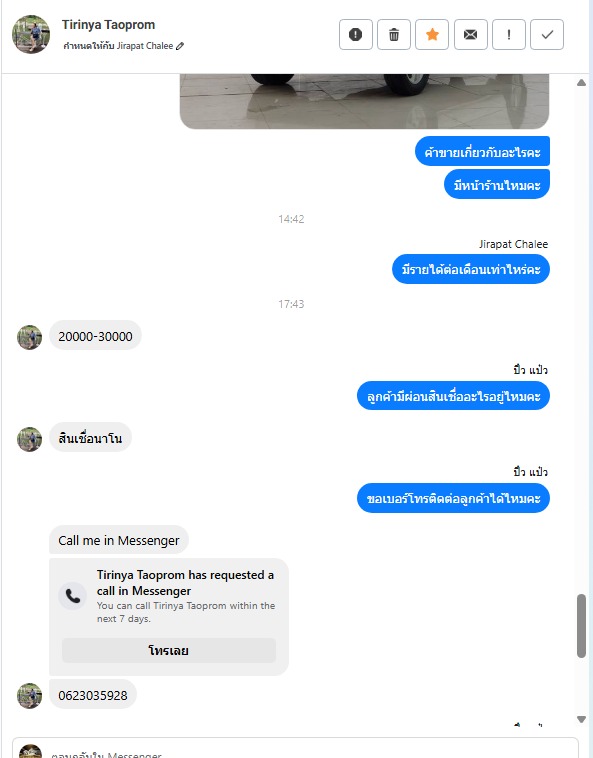Open the vehicle photo at top of chat
The image size is (593, 758).
(364, 102)
